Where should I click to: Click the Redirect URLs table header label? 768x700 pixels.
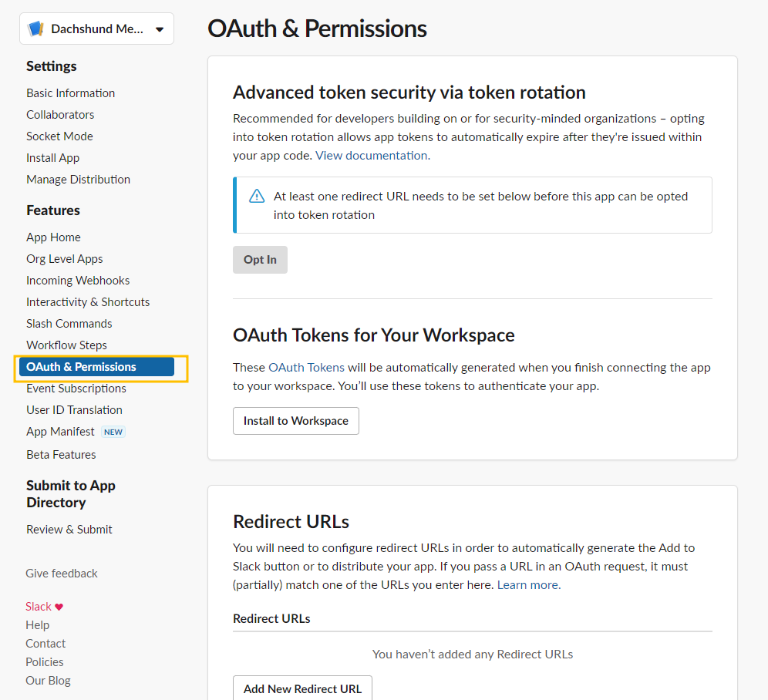click(x=272, y=619)
